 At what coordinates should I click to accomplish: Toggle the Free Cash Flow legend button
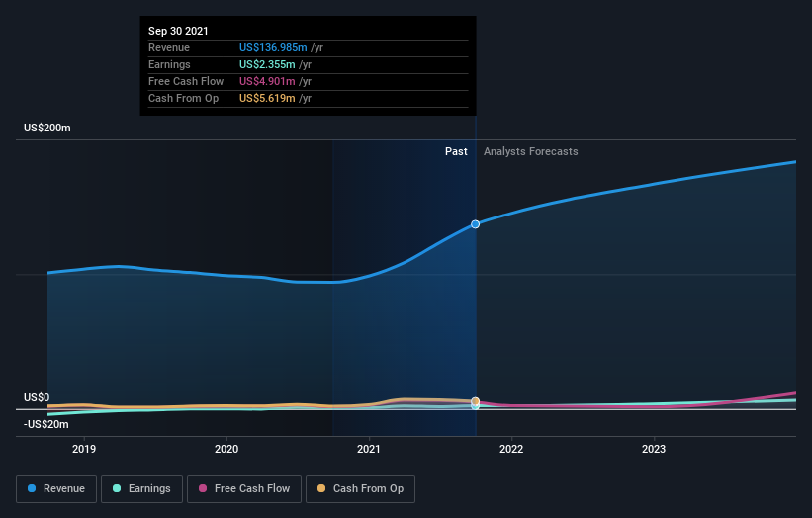pyautogui.click(x=244, y=489)
